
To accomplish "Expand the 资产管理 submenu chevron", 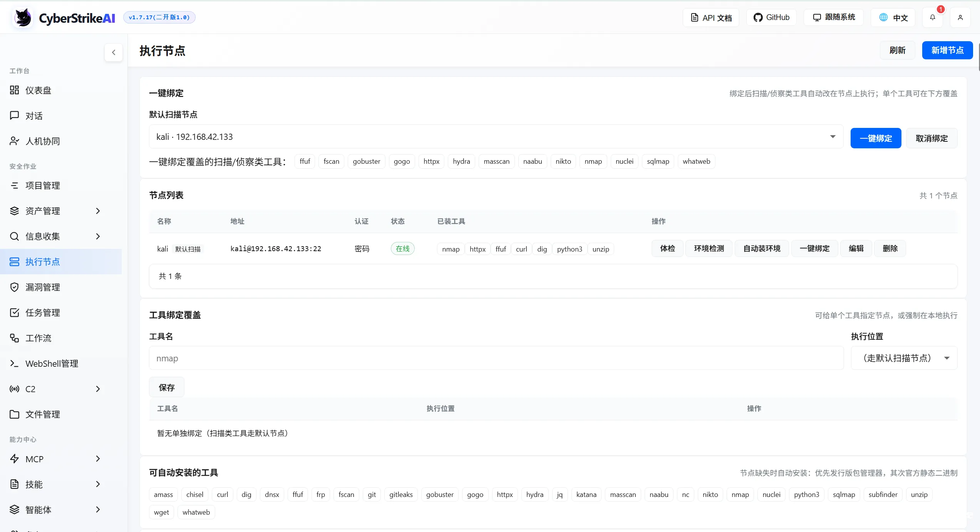I will 98,211.
